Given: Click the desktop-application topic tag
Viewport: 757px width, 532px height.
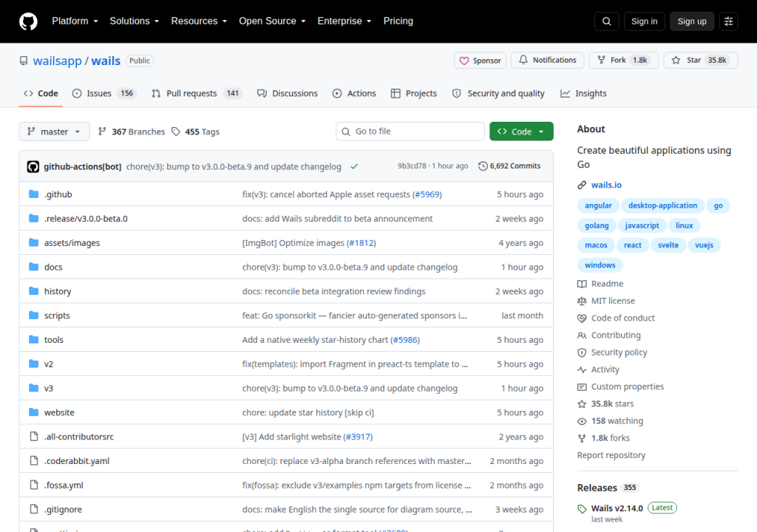Looking at the screenshot, I should click(662, 205).
